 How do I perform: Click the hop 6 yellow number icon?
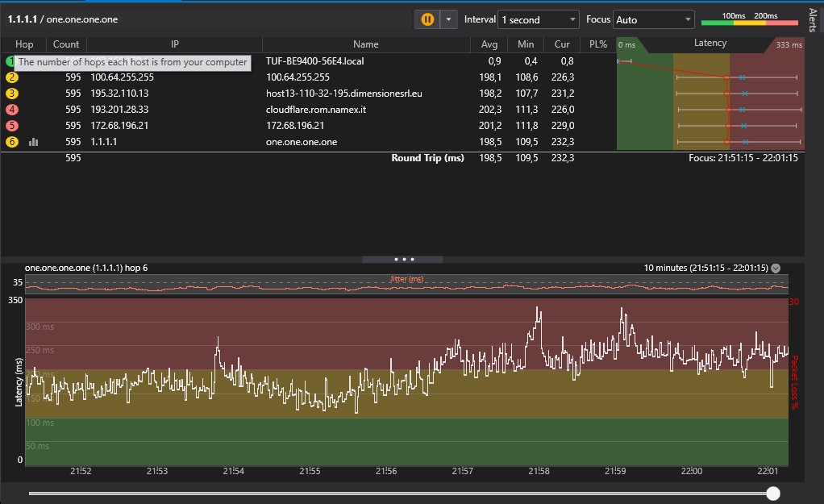pos(12,142)
